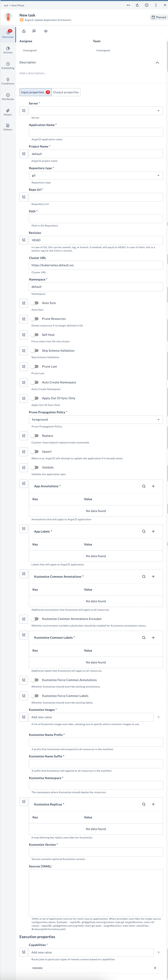Click the variable ${ button beside Upsert

pyautogui.click(x=24, y=451)
